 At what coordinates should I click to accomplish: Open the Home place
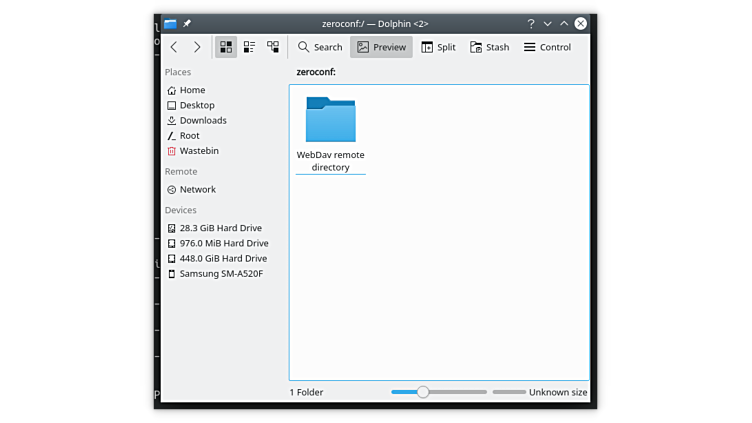tap(192, 90)
